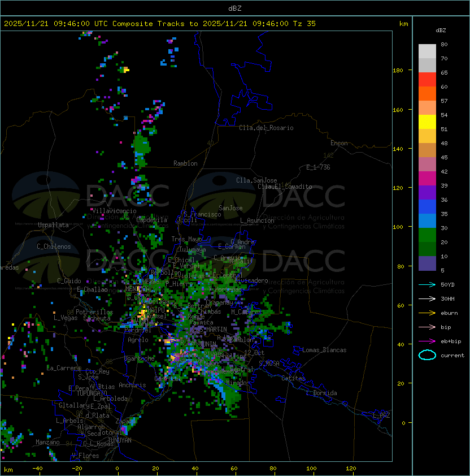Viewport: 470px width, 476px height.
Task: Click the 'E_1-736' map label
Action: pyautogui.click(x=318, y=167)
